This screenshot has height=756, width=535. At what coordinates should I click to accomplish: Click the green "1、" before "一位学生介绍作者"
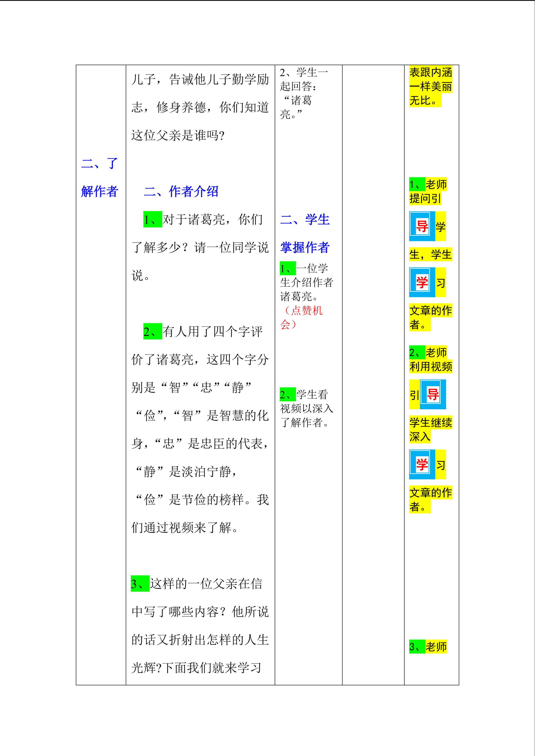tap(288, 268)
